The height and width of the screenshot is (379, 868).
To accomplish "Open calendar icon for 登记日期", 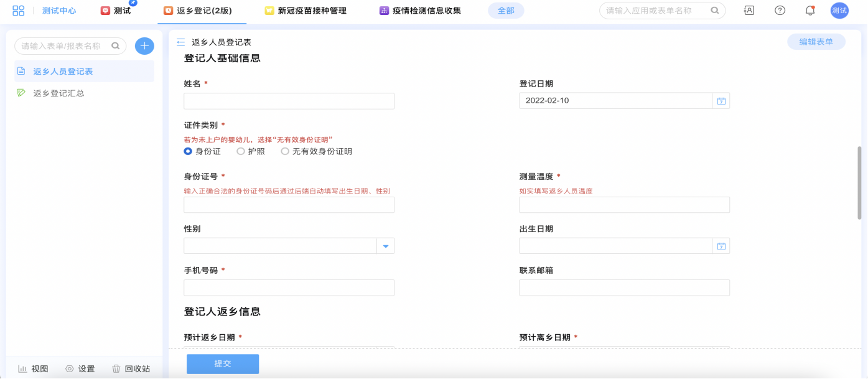I will point(721,101).
